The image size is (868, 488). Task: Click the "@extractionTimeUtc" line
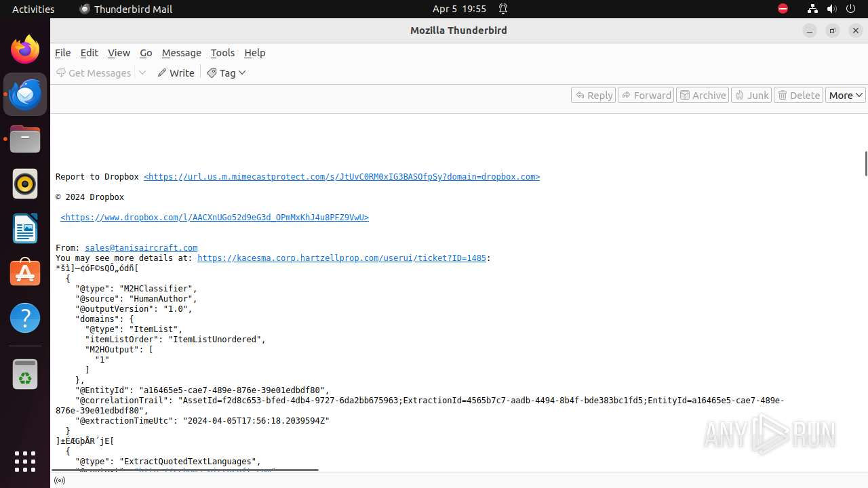click(202, 421)
